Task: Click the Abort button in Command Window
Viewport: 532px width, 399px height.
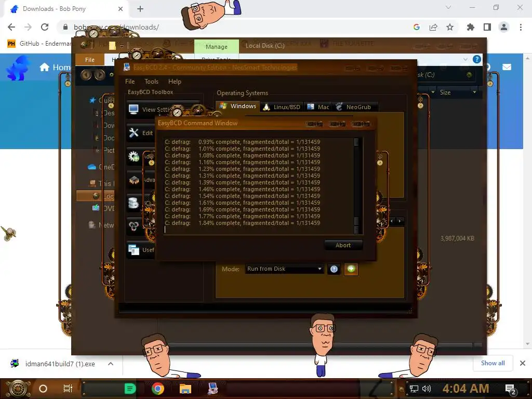Action: pyautogui.click(x=343, y=245)
